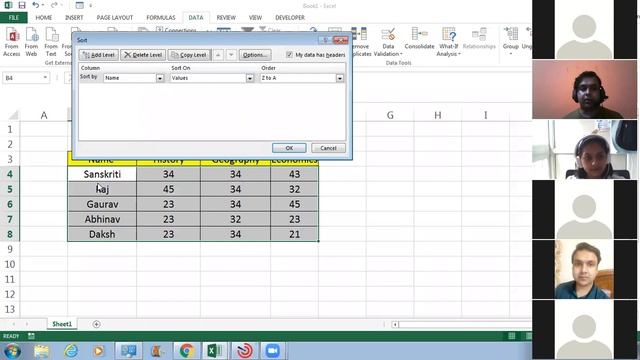Switch to the INSERT ribbon tab

click(74, 18)
